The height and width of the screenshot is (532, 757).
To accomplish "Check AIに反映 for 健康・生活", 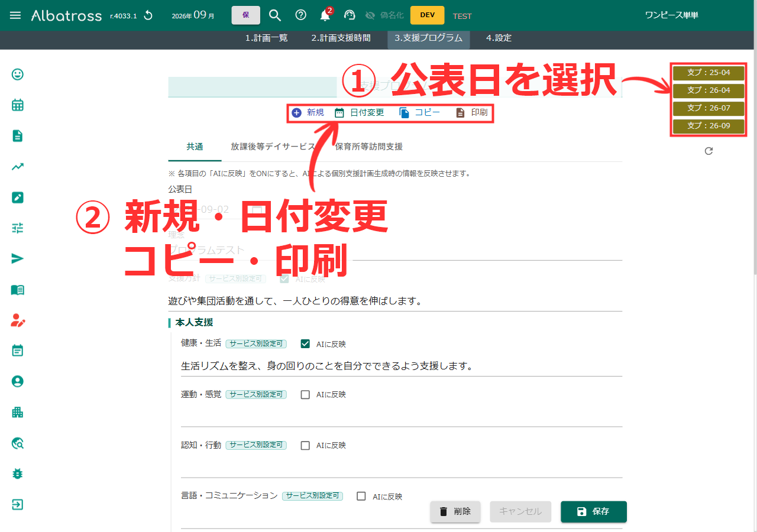I will pos(305,343).
